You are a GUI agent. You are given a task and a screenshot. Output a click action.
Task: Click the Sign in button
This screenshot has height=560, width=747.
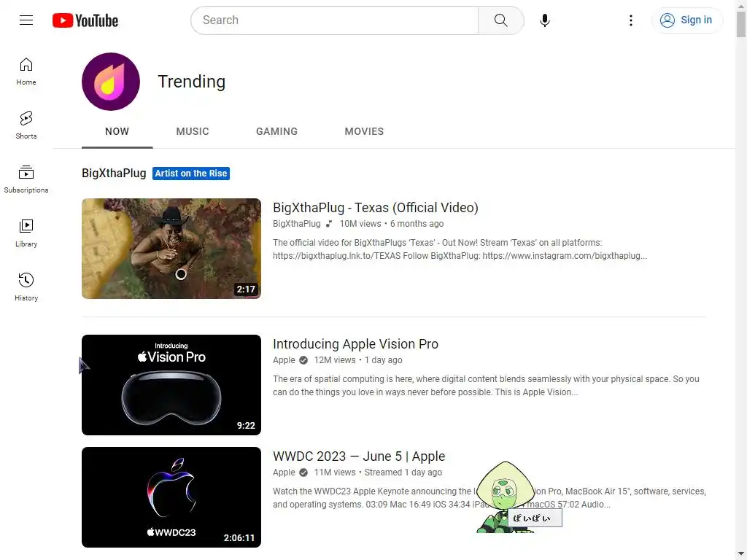(686, 20)
